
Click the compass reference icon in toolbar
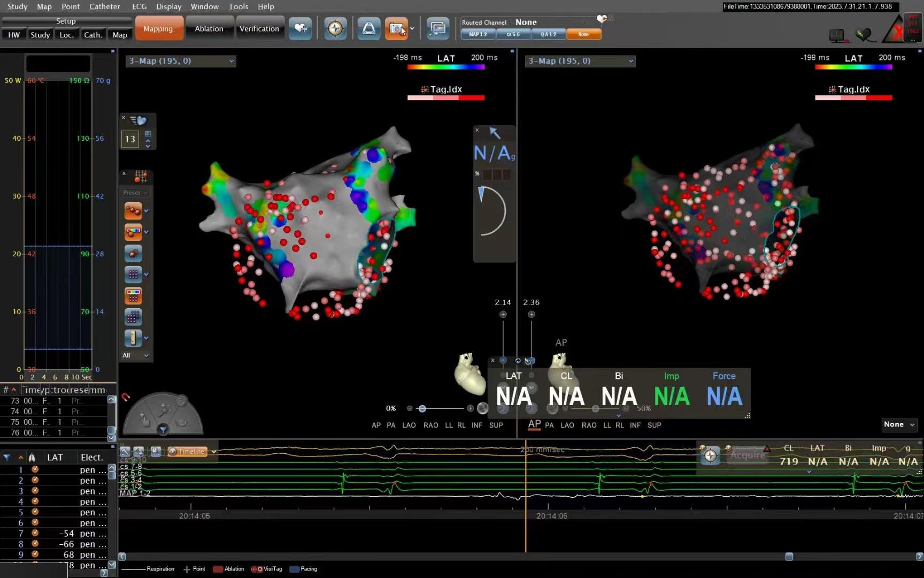coord(335,28)
